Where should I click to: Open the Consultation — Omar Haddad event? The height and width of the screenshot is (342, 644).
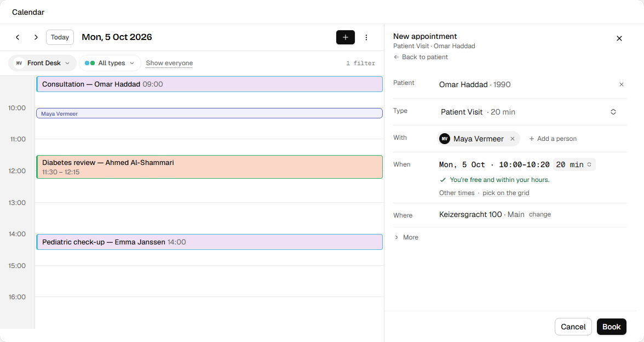coord(209,84)
